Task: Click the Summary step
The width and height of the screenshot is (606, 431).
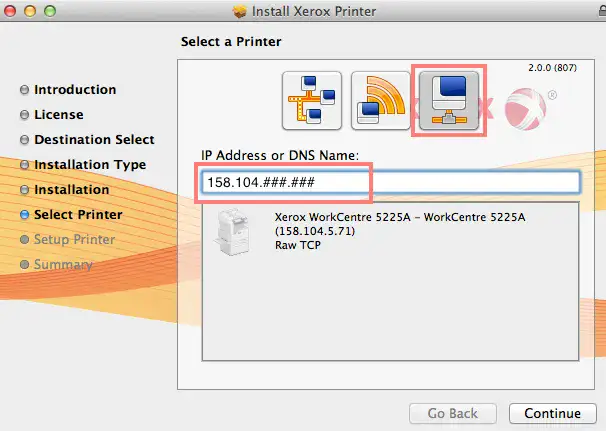Action: [56, 264]
